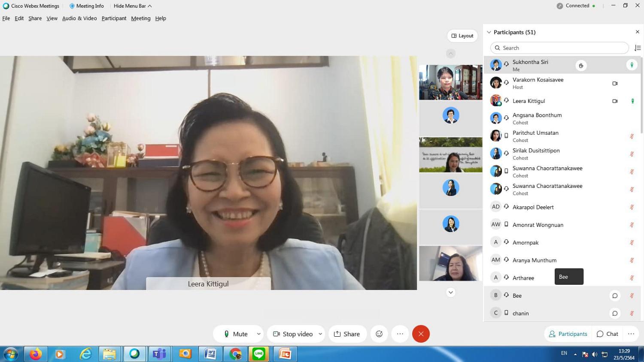Select the Aranya Munthum participant row

point(562,260)
